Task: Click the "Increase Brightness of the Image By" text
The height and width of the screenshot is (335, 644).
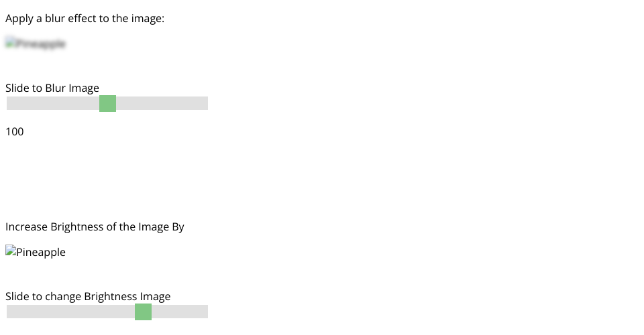Action: tap(95, 226)
